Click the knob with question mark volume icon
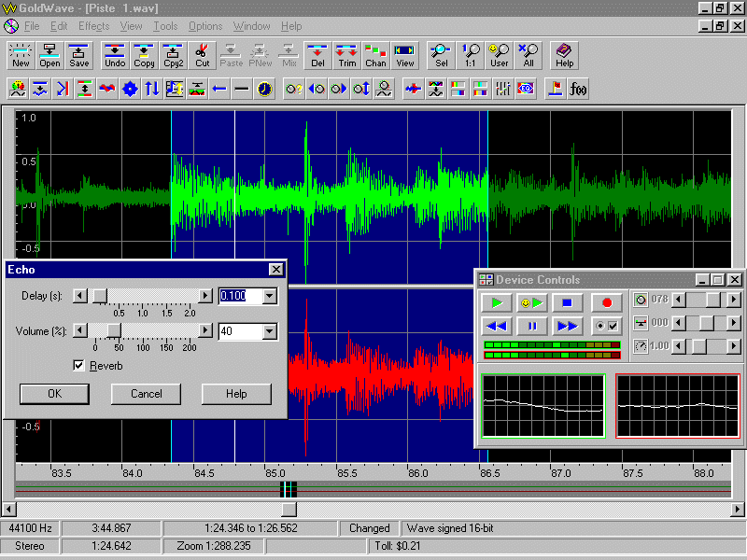 [294, 89]
